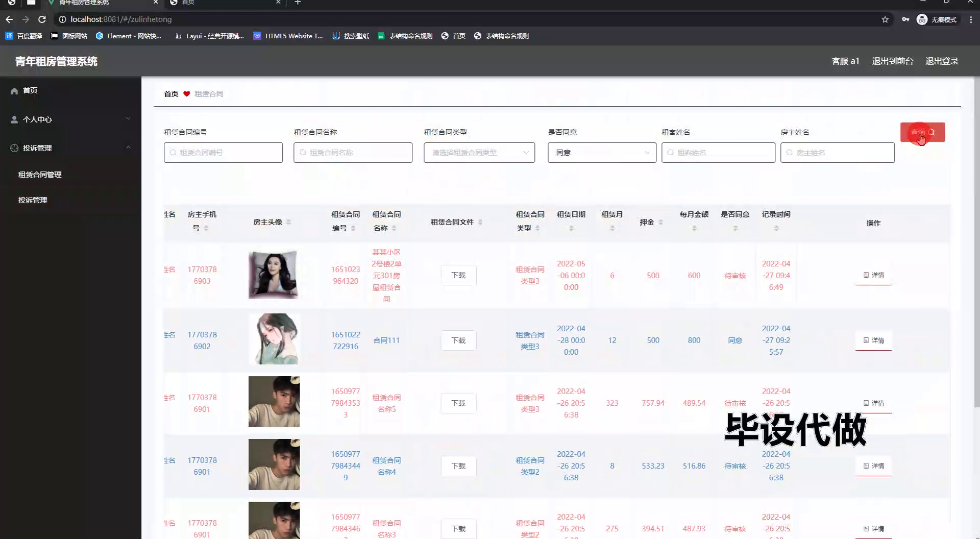Sort by 记录时间 column arrows
980x539 pixels.
click(776, 228)
